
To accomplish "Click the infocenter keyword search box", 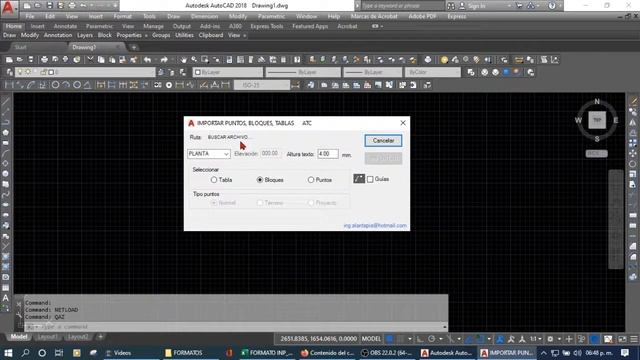I will (402, 6).
